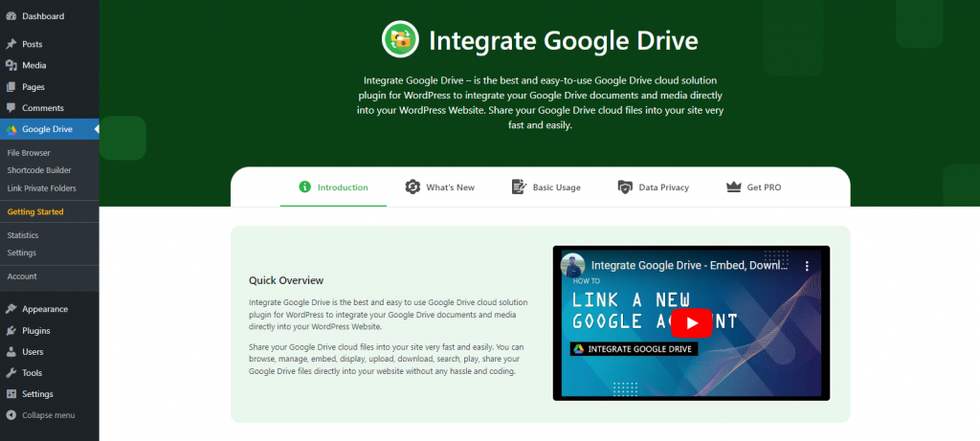Click the Dashboard gauge icon
The image size is (980, 441).
(11, 16)
